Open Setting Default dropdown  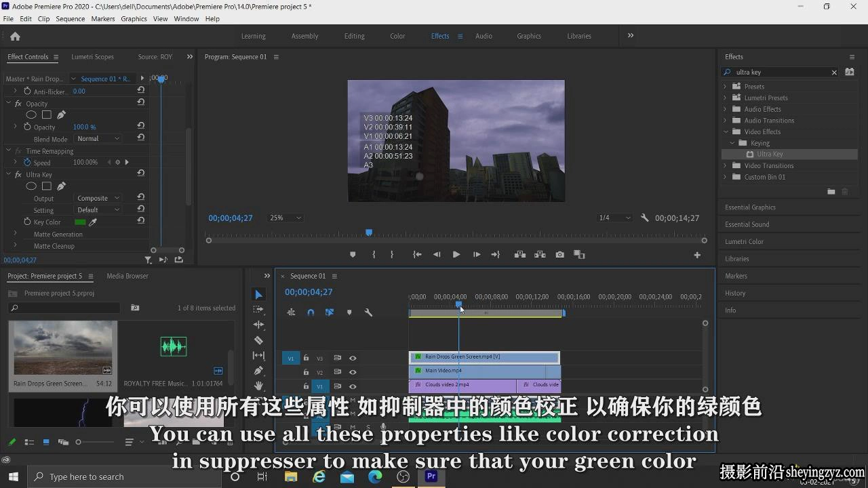pos(98,209)
